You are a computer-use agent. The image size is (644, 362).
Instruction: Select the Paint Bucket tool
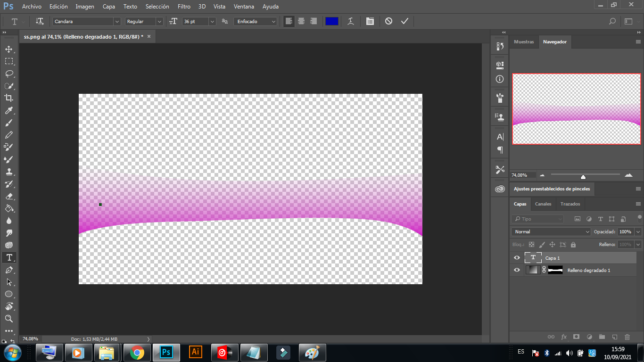pyautogui.click(x=9, y=208)
